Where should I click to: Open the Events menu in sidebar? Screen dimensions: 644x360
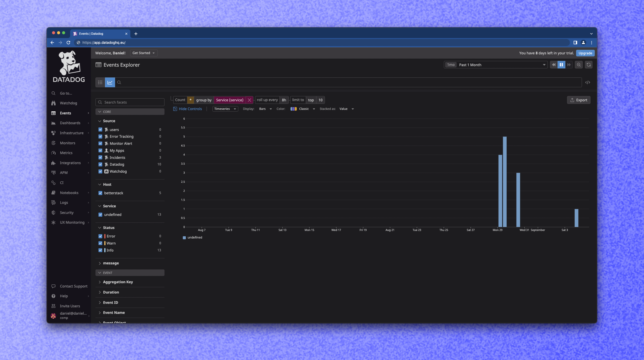pos(69,113)
